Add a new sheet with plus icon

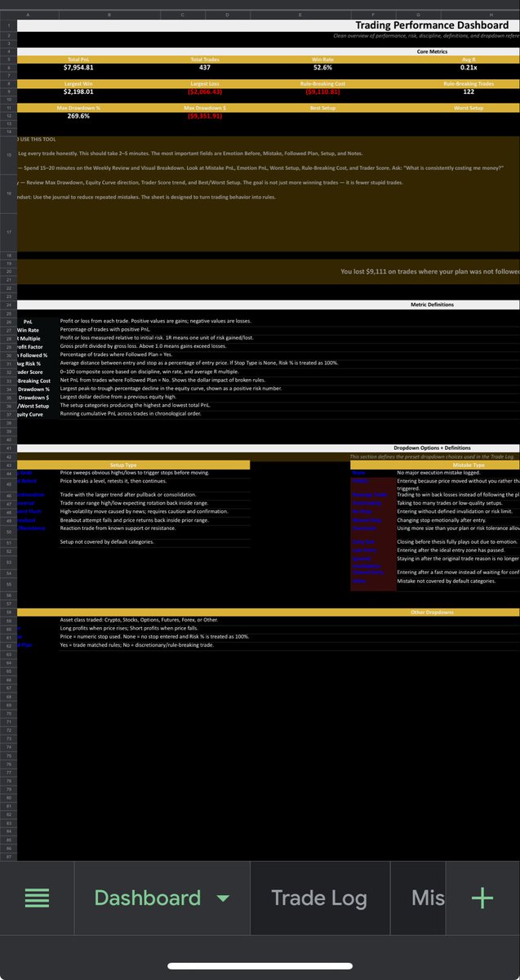[482, 898]
